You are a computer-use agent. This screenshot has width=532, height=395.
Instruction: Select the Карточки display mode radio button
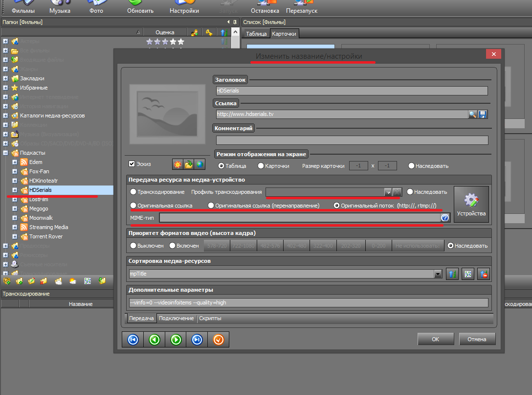click(261, 166)
